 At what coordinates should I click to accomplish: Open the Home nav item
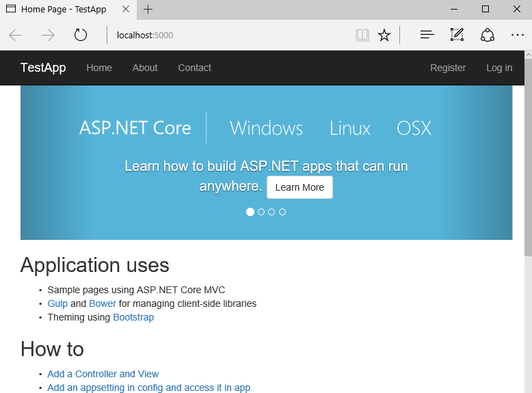pyautogui.click(x=99, y=68)
